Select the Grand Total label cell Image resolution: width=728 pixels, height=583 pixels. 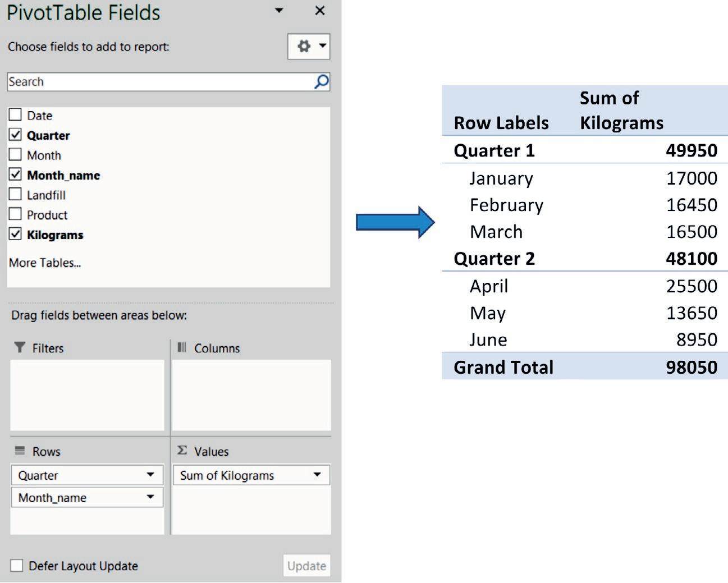pos(503,367)
